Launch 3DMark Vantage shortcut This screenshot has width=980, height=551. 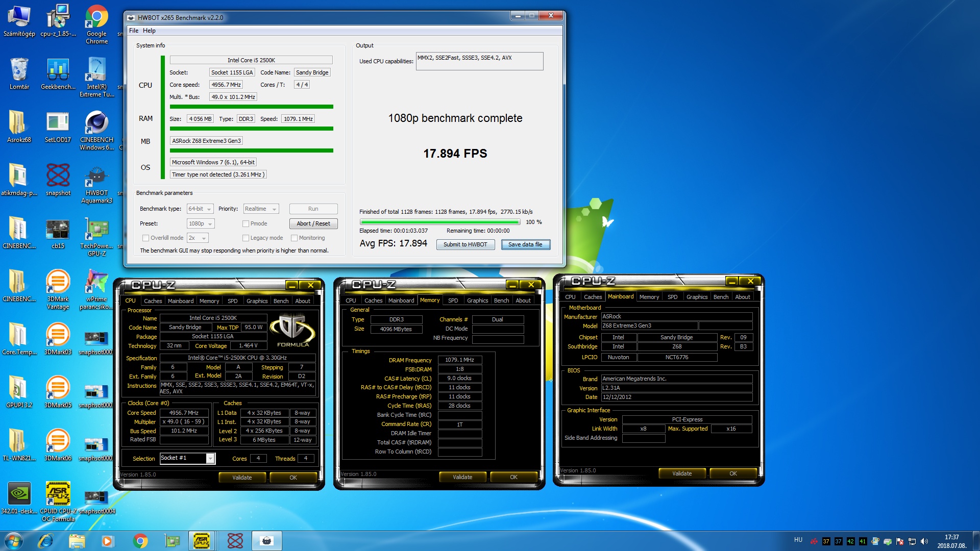(58, 290)
